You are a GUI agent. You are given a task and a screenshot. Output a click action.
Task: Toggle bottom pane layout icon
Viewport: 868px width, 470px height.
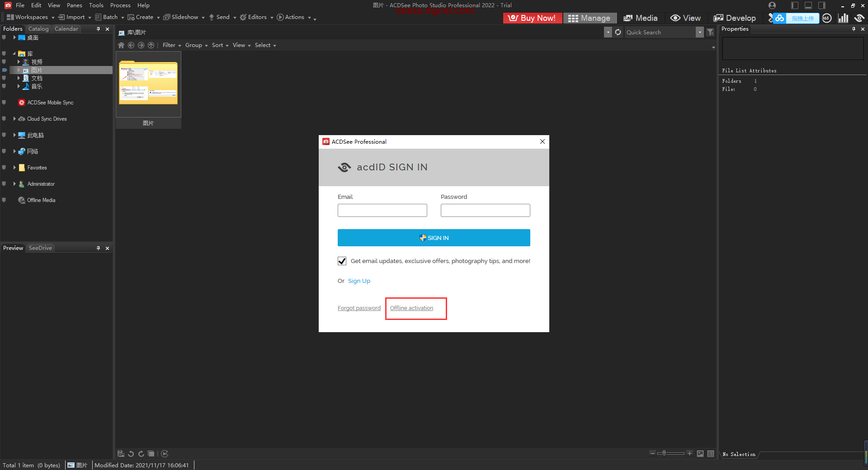(x=808, y=5)
